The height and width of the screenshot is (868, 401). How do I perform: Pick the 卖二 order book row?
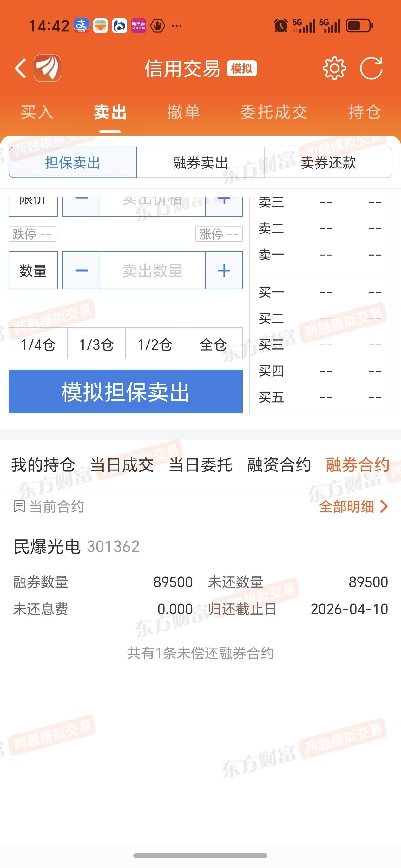[x=320, y=229]
